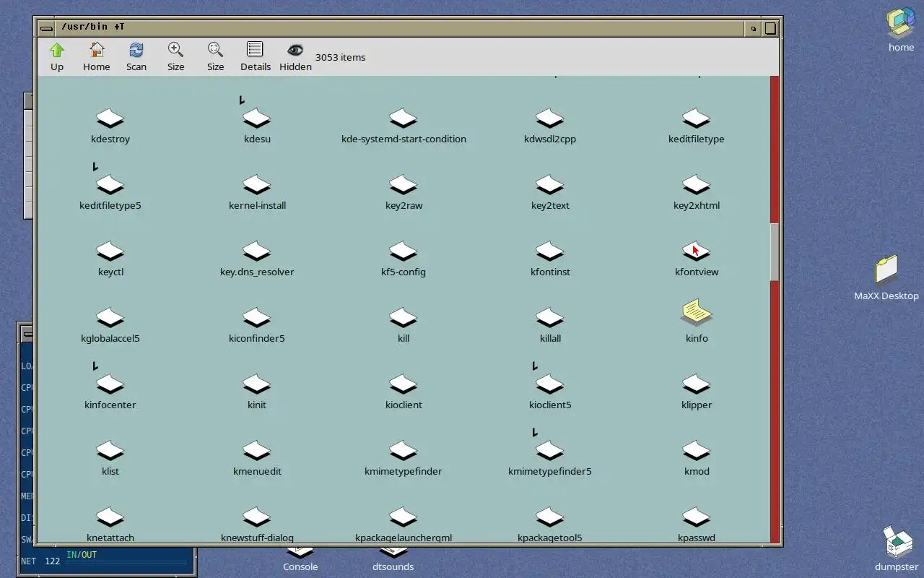The width and height of the screenshot is (924, 578).
Task: Select the key2text file icon
Action: tap(550, 185)
